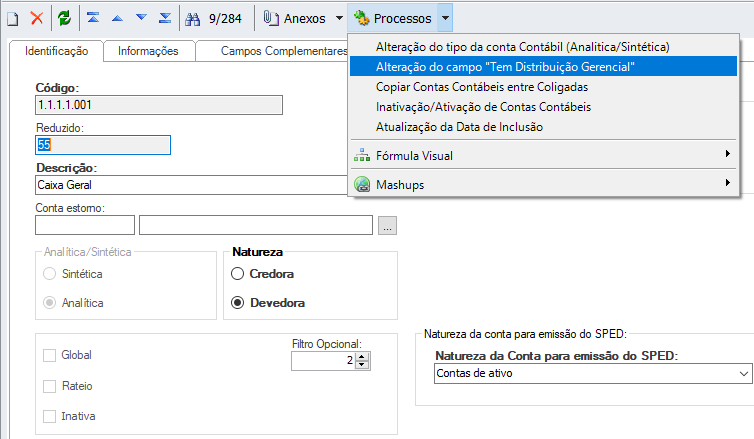Click the Anexos paperclip icon
The width and height of the screenshot is (754, 439).
click(x=271, y=18)
